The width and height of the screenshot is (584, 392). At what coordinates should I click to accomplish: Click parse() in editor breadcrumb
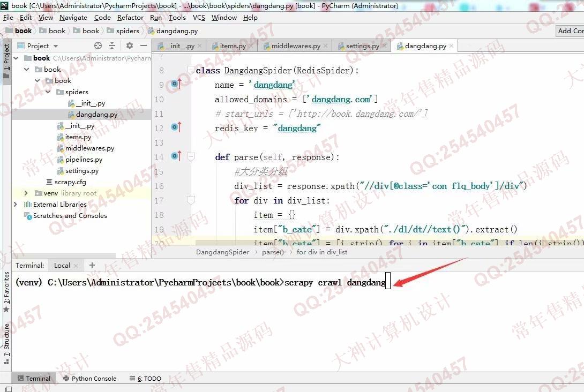click(273, 252)
